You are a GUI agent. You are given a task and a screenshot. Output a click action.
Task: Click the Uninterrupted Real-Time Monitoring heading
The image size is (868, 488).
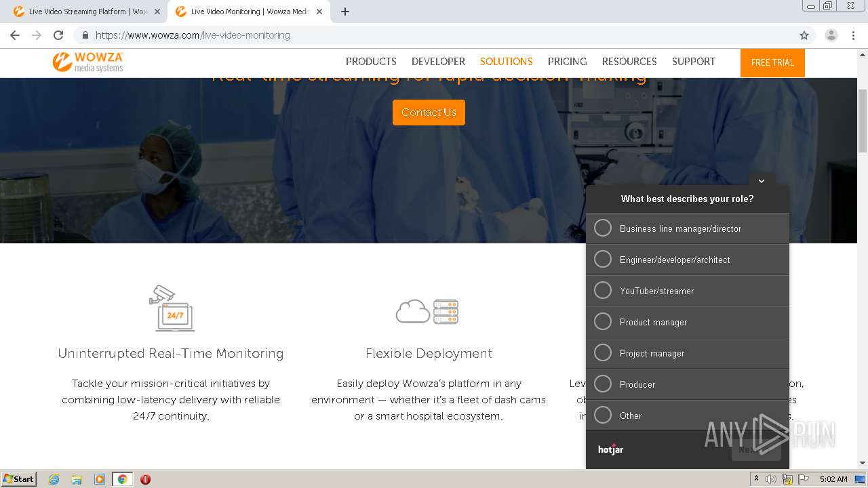click(x=171, y=353)
